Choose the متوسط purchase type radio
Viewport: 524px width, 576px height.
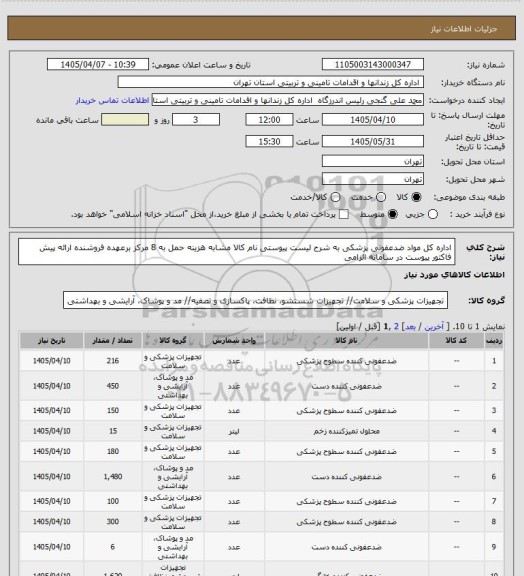pos(393,214)
